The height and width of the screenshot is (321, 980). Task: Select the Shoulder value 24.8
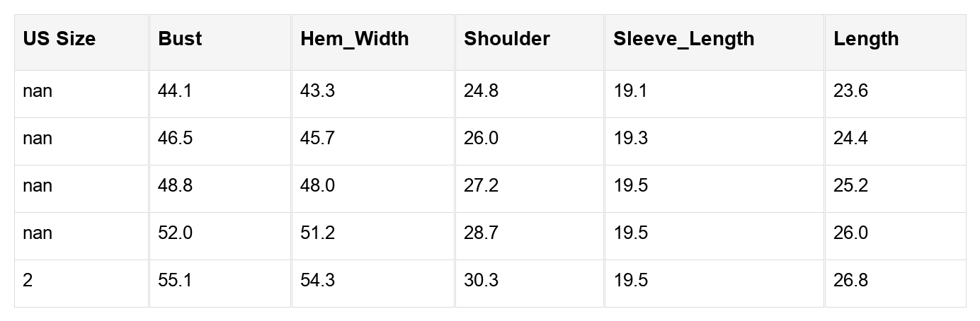(x=482, y=91)
